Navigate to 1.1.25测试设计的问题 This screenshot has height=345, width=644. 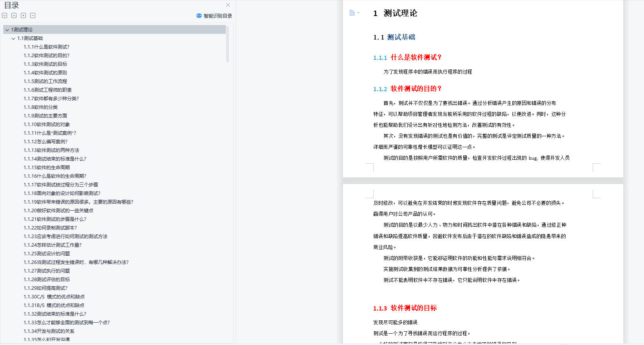47,254
